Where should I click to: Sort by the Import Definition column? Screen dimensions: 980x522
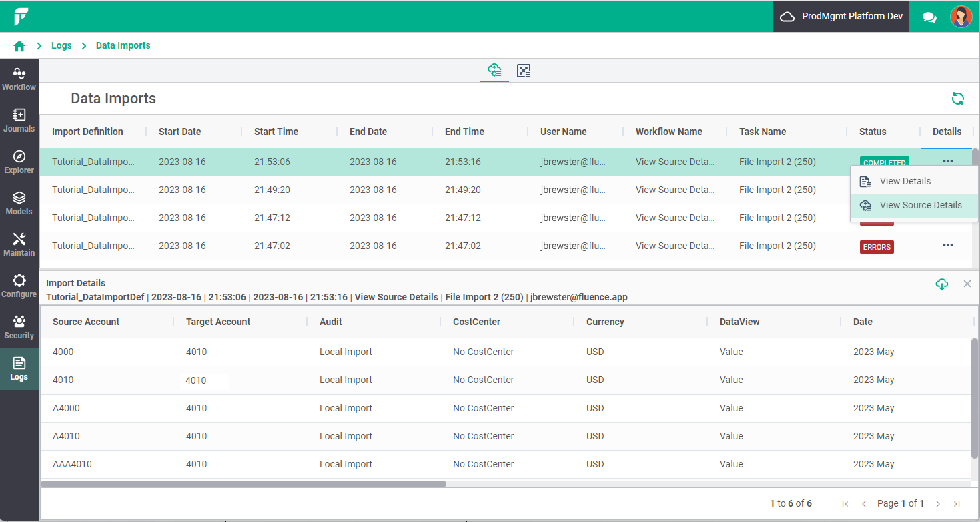(87, 132)
